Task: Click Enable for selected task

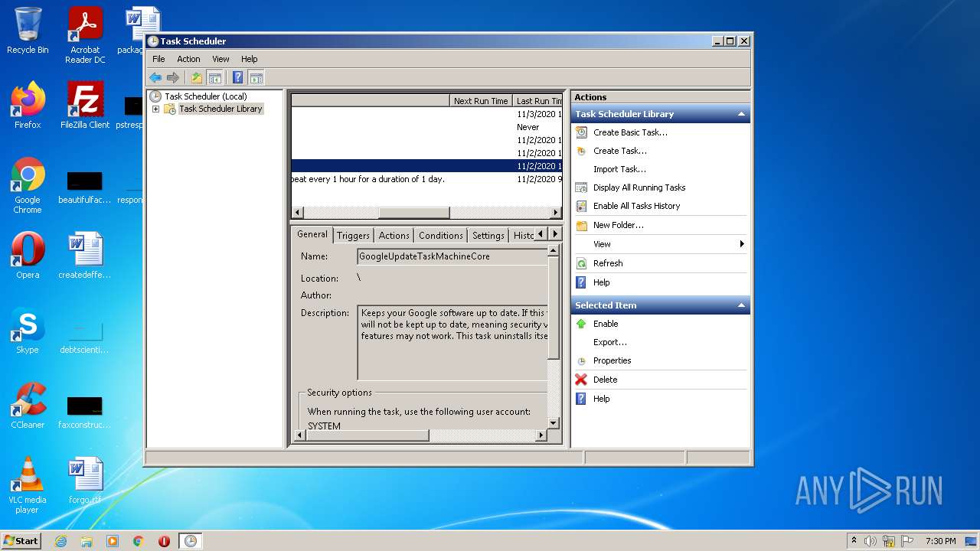Action: coord(605,324)
